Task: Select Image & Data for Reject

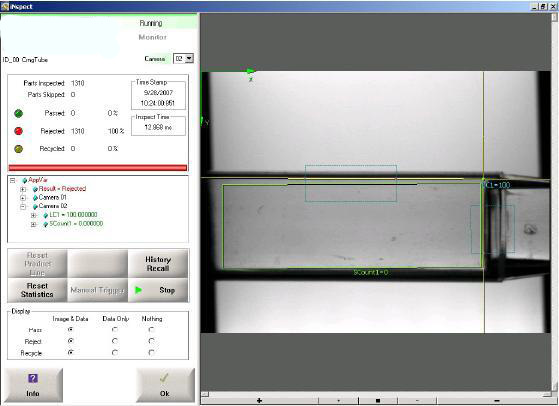Action: 71,341
